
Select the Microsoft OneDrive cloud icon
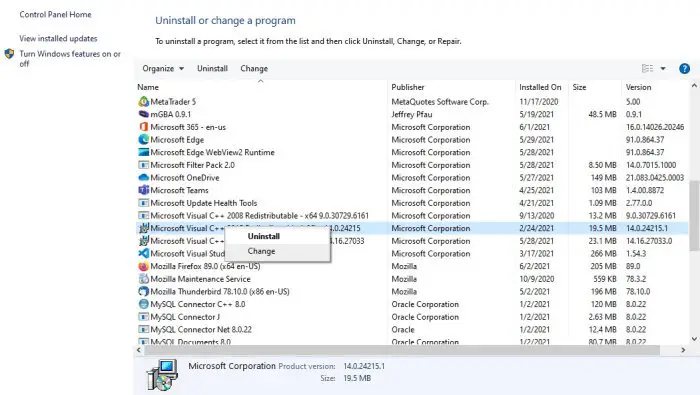143,178
